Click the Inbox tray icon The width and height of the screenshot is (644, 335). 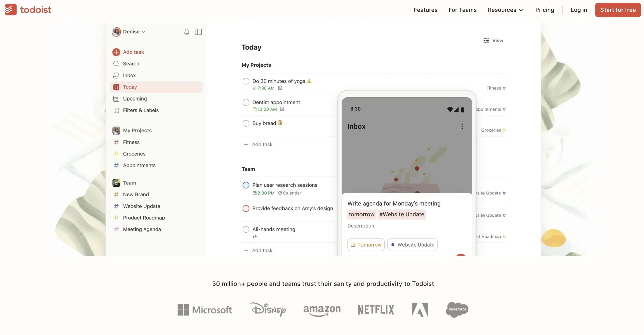click(x=116, y=75)
